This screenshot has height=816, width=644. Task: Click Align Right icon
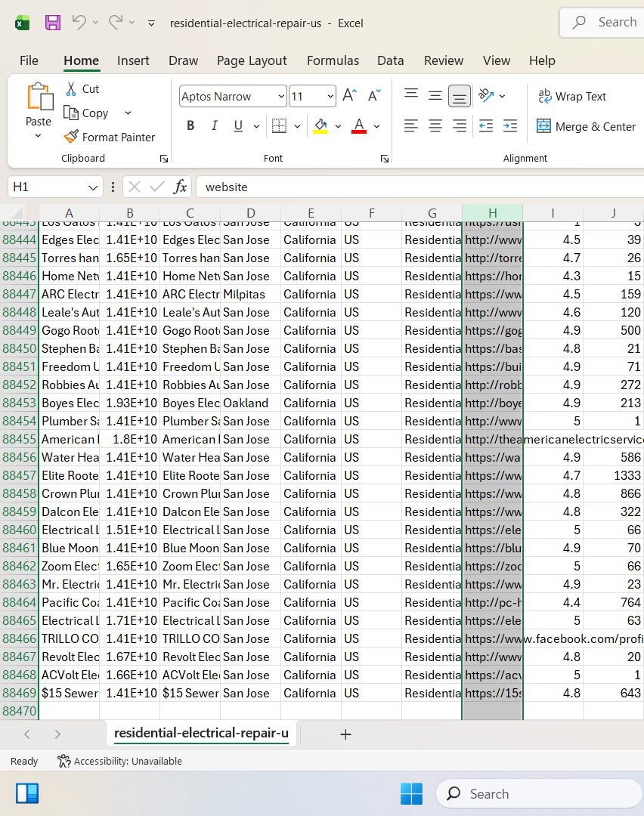pyautogui.click(x=459, y=125)
